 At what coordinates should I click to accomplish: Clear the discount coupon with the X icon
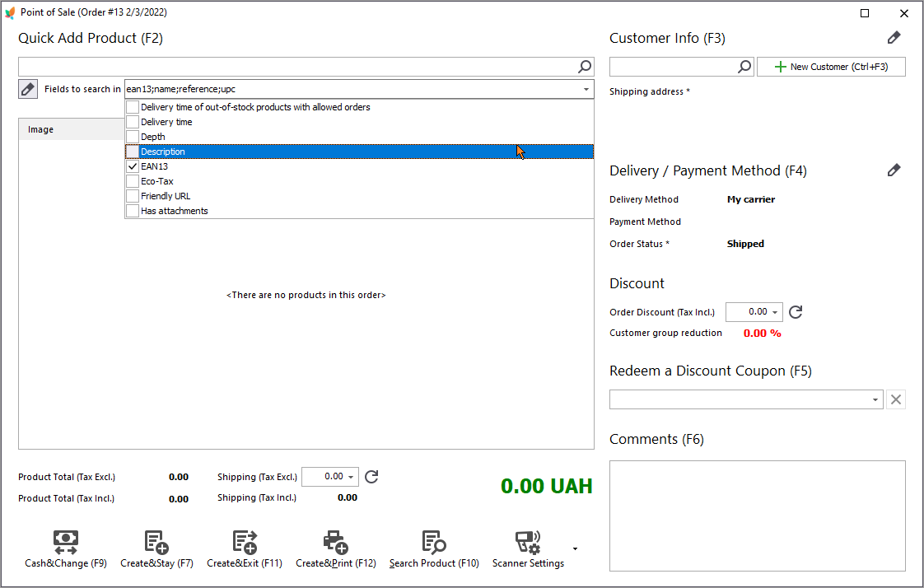(896, 399)
